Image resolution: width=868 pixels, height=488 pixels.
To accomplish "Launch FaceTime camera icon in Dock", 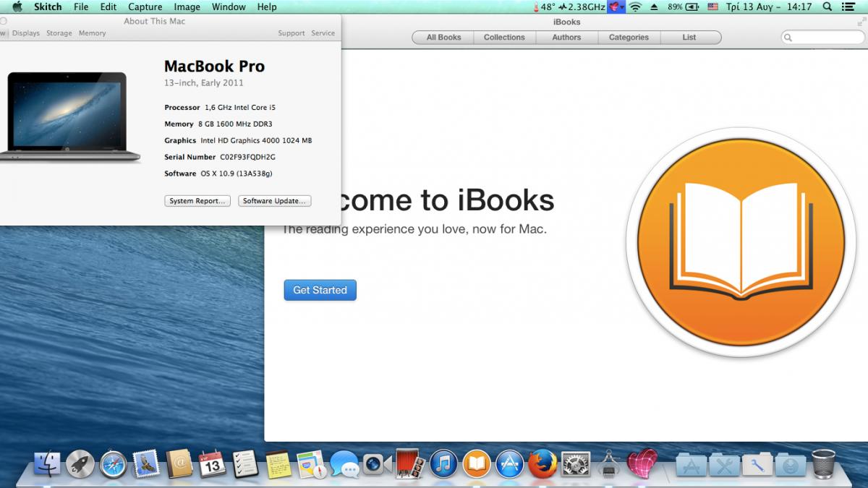I will tap(377, 464).
